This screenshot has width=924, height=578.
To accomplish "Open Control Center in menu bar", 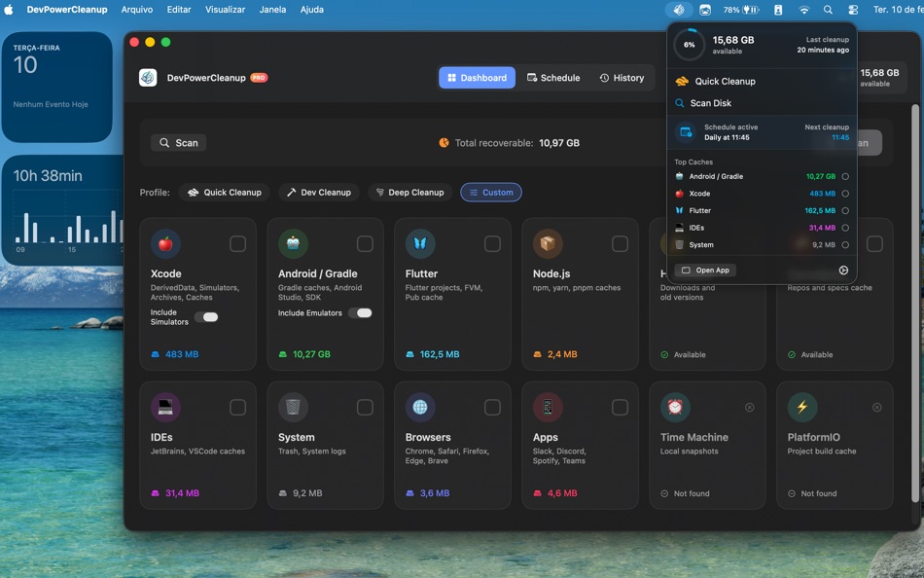I will click(x=853, y=10).
